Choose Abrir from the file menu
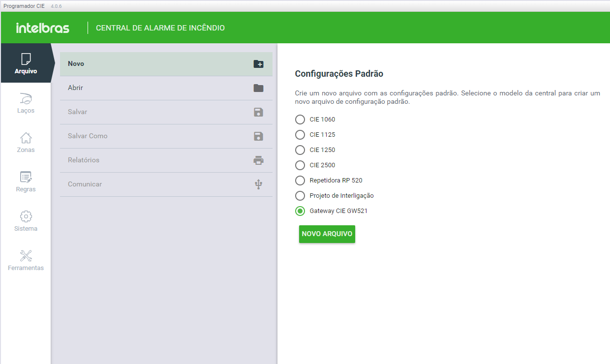The height and width of the screenshot is (364, 610). pos(166,88)
